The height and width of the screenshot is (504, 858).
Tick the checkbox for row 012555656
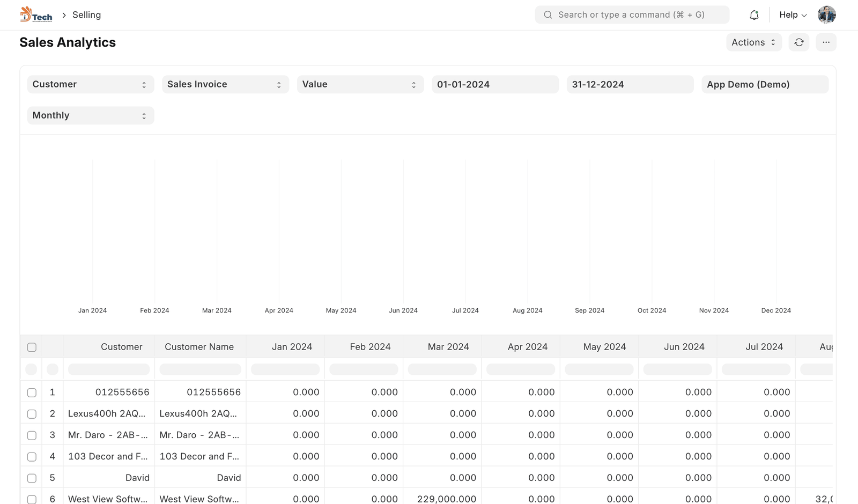[x=32, y=392]
